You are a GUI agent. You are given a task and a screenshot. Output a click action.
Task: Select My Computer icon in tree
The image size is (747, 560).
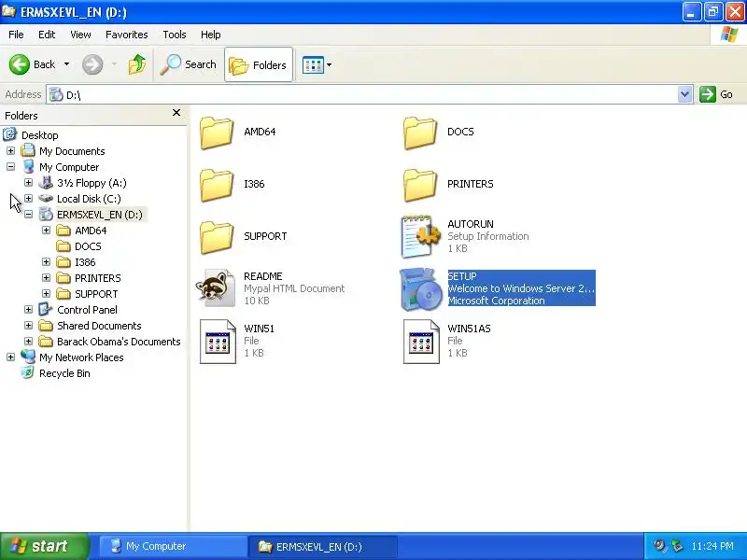(28, 167)
